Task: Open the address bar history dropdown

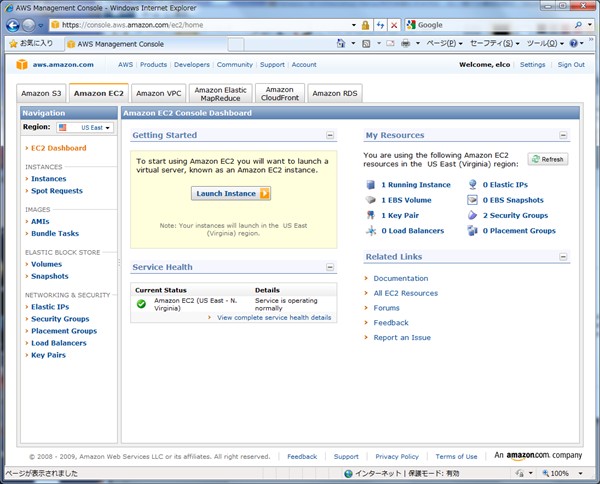Action: [354, 25]
